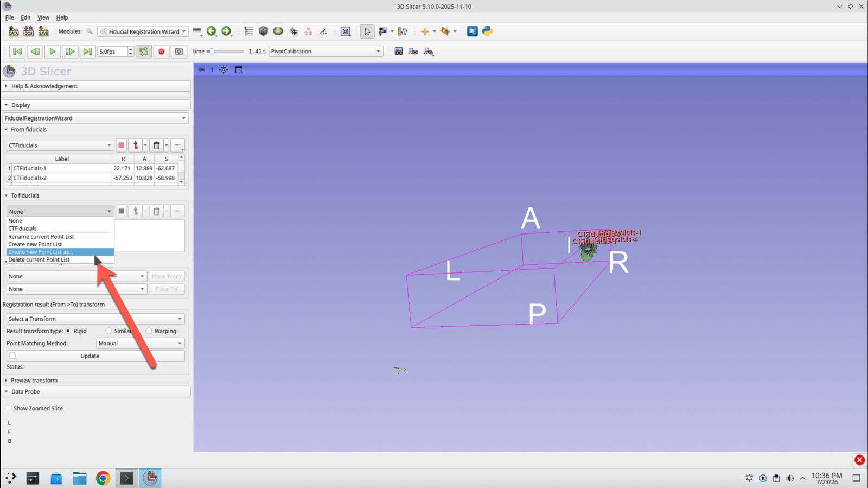Open the FiducialRegistrationWizard node dropdown

pos(95,118)
